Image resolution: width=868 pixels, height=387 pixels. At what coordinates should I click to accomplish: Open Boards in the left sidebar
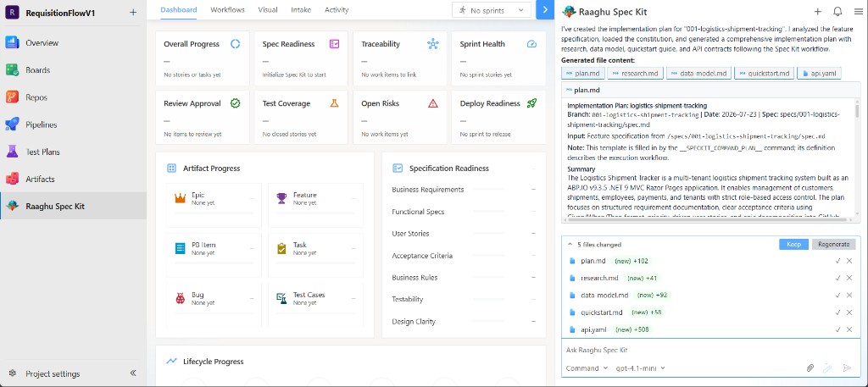73,70
